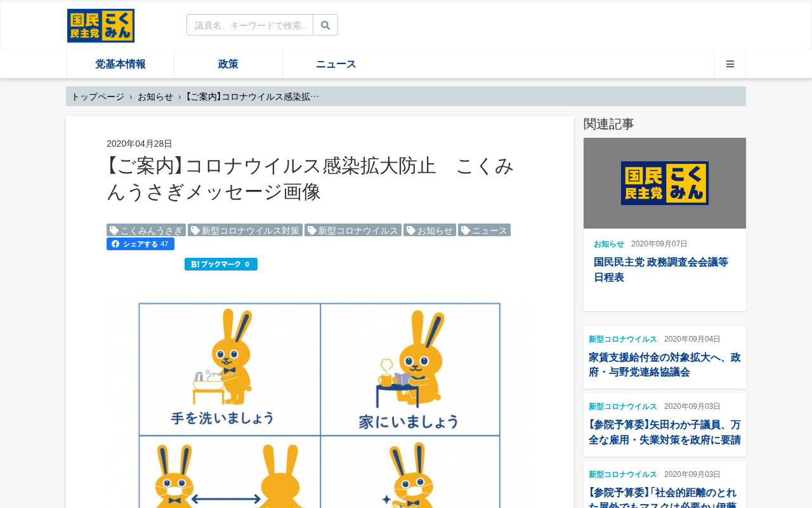Go to トップページ in the breadcrumb
The height and width of the screenshot is (508, 812).
click(98, 97)
